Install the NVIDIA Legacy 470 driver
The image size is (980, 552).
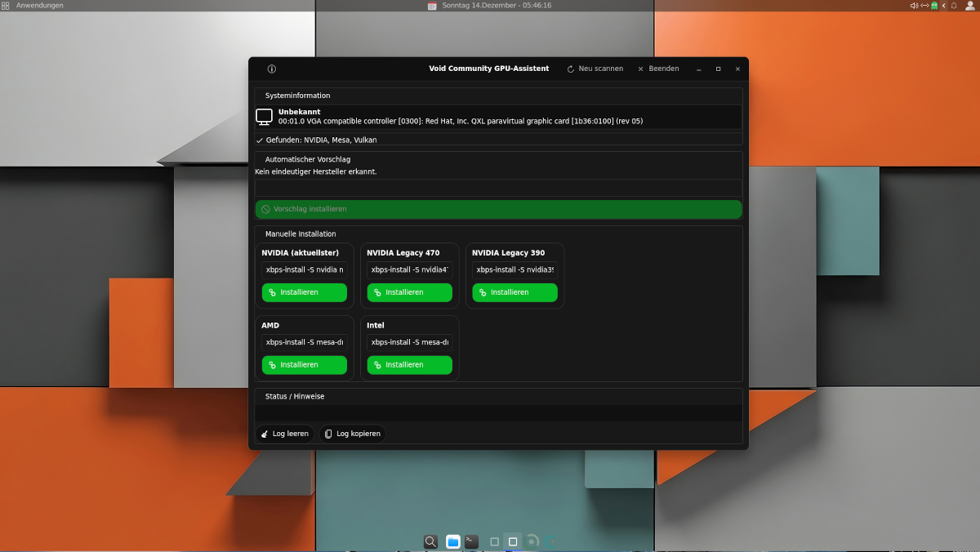point(409,292)
